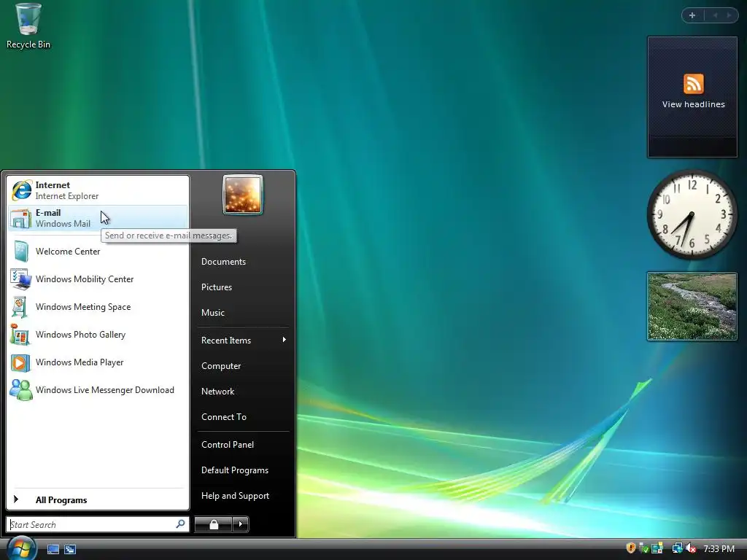Open Windows Live Messenger Download
This screenshot has width=747, height=560.
pyautogui.click(x=98, y=390)
